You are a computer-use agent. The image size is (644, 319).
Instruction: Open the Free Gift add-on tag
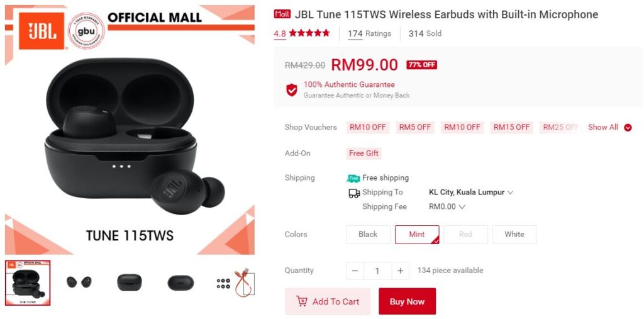(364, 154)
